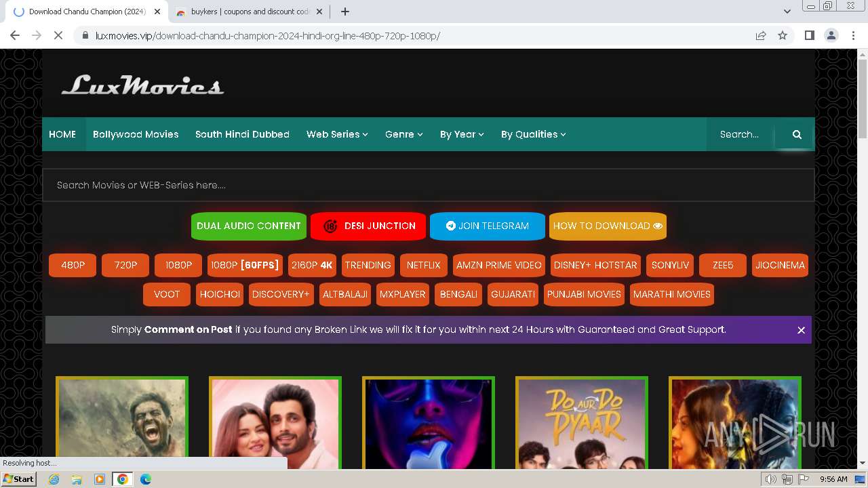
Task: Click the LuxMovies logo
Action: point(142,84)
